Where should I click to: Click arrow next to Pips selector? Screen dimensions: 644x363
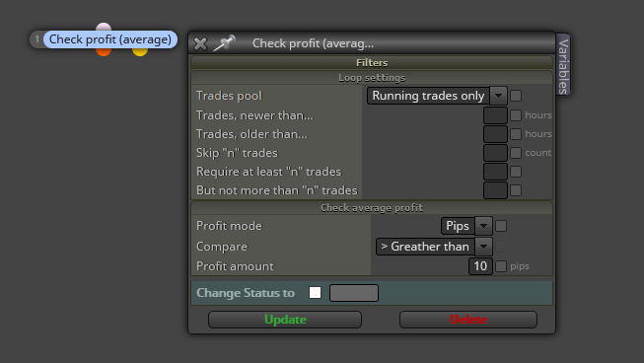[484, 226]
